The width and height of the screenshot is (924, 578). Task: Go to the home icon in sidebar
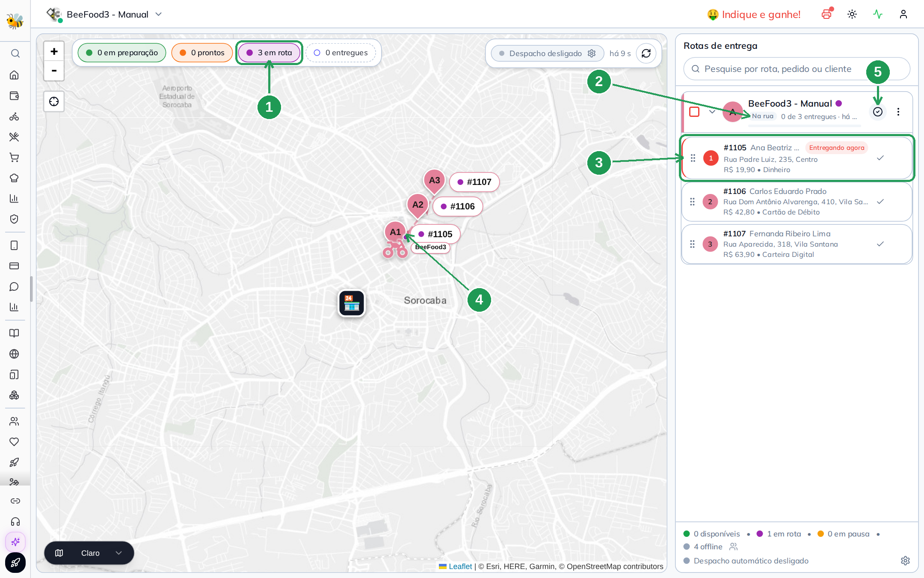click(x=14, y=75)
